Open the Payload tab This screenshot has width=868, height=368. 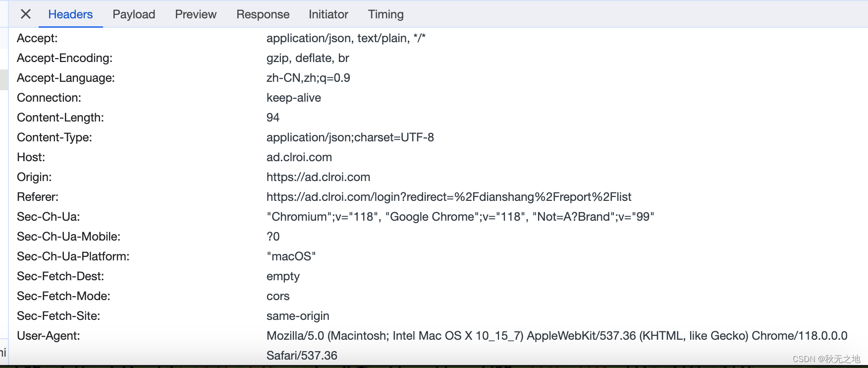pos(134,14)
